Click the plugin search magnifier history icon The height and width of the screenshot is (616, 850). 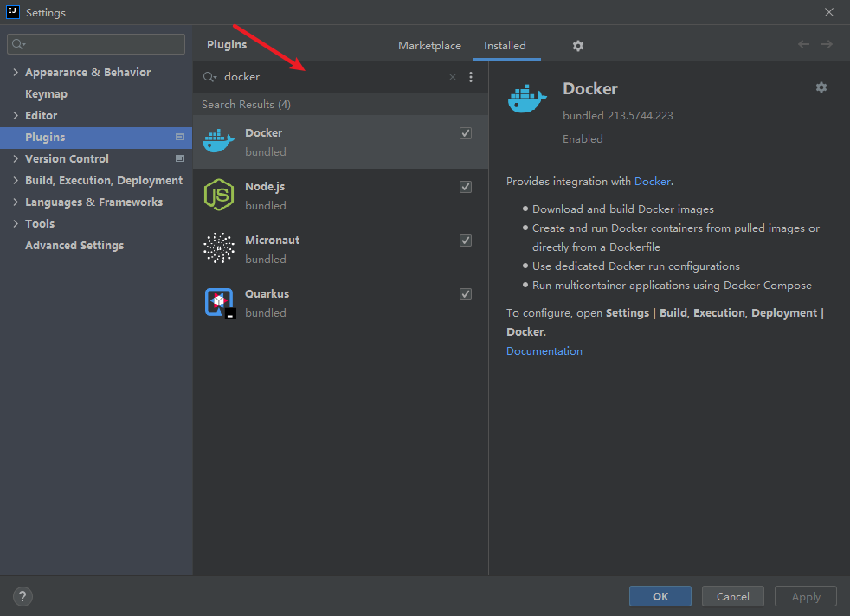pyautogui.click(x=209, y=77)
